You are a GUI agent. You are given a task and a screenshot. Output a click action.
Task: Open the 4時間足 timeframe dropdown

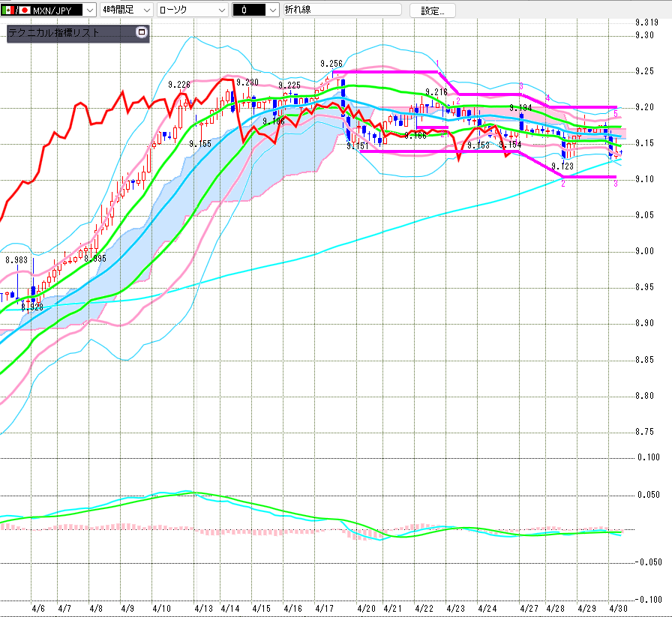[145, 10]
